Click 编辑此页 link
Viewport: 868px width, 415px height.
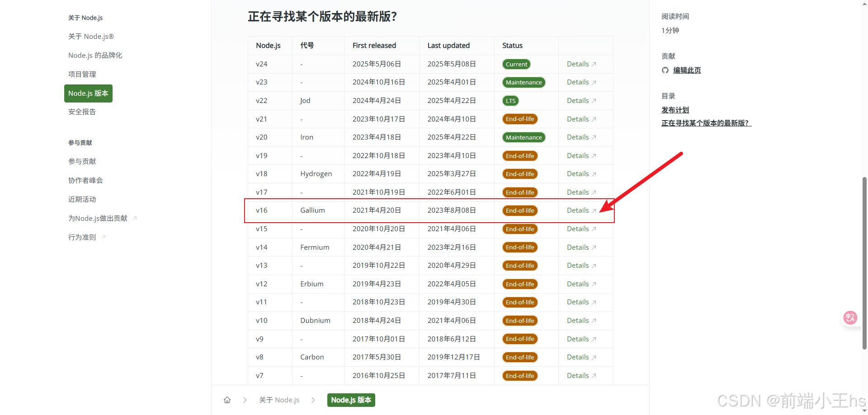687,70
